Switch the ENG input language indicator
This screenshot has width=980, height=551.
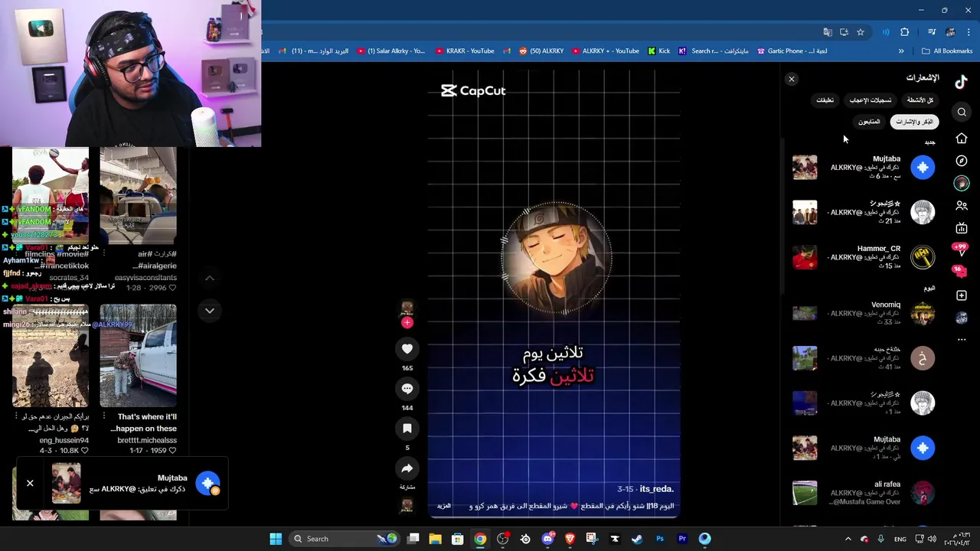[x=900, y=539]
